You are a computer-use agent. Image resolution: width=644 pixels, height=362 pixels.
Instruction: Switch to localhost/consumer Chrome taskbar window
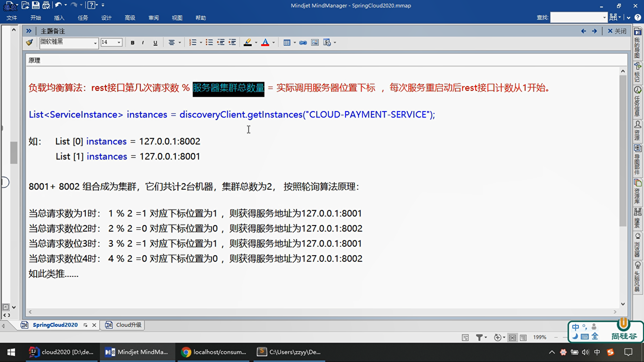[214, 352]
